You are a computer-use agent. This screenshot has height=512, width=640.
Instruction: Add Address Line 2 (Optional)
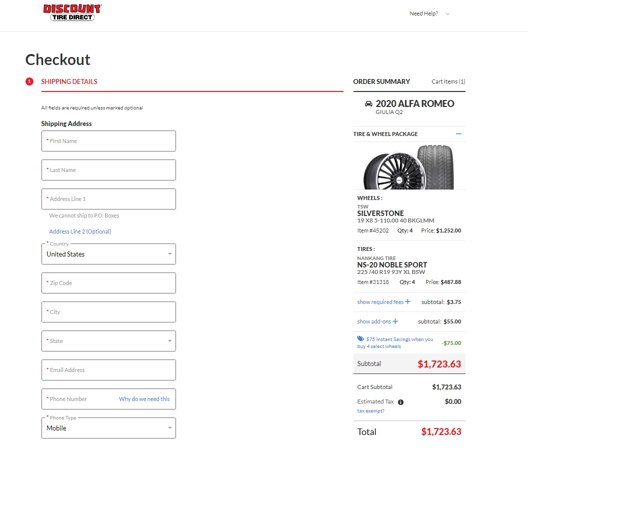tap(80, 232)
